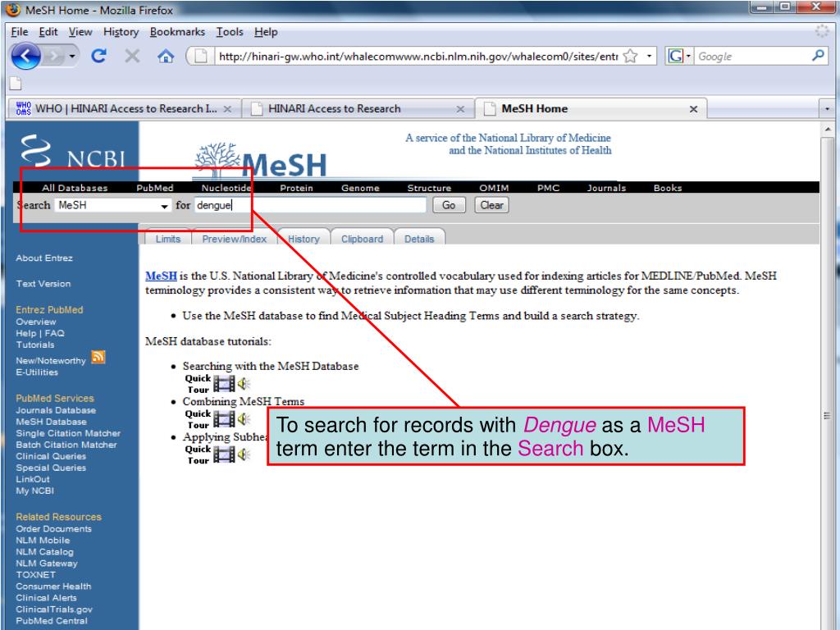The height and width of the screenshot is (630, 840).
Task: Open About Entrez in the sidebar
Action: tap(44, 258)
